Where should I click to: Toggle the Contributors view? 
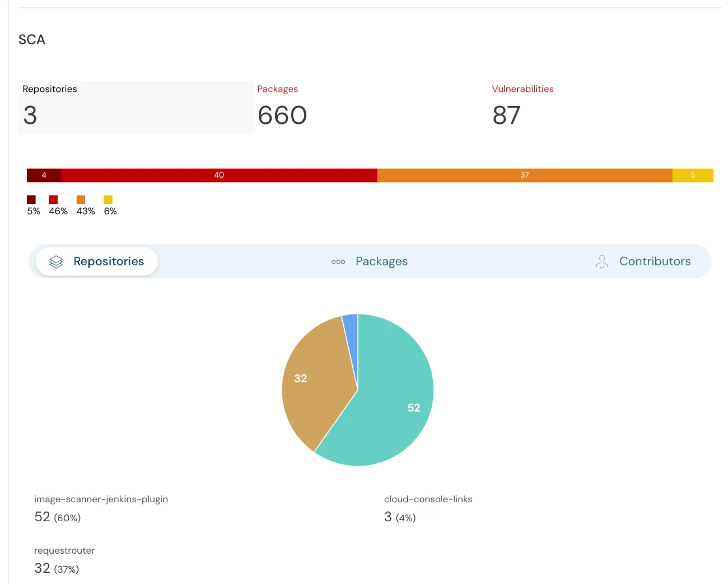pyautogui.click(x=654, y=261)
